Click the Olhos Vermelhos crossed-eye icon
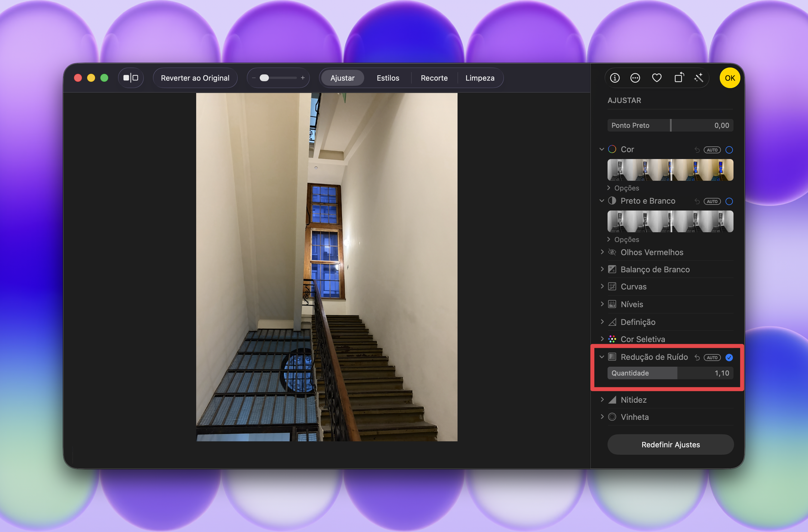This screenshot has height=532, width=808. click(x=612, y=252)
